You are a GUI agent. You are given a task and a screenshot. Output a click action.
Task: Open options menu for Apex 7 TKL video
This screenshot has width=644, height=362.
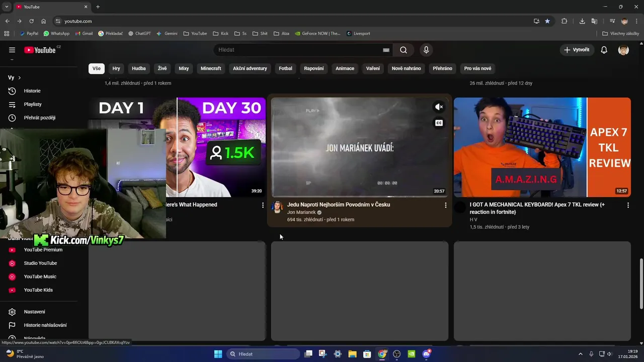pos(628,205)
